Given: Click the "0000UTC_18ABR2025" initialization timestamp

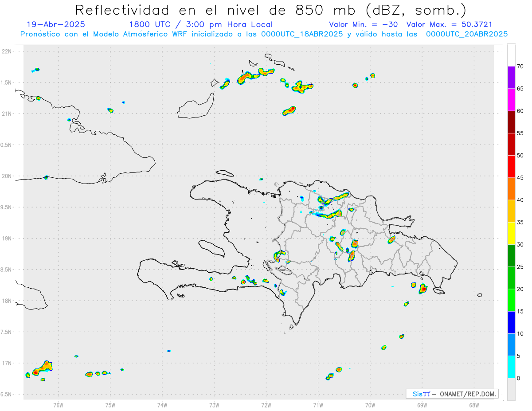Looking at the screenshot, I should [301, 34].
